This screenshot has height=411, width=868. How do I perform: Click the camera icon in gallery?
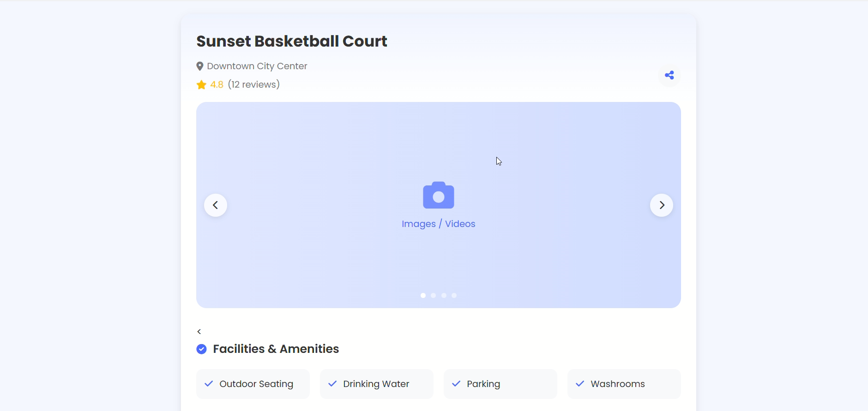pyautogui.click(x=438, y=195)
